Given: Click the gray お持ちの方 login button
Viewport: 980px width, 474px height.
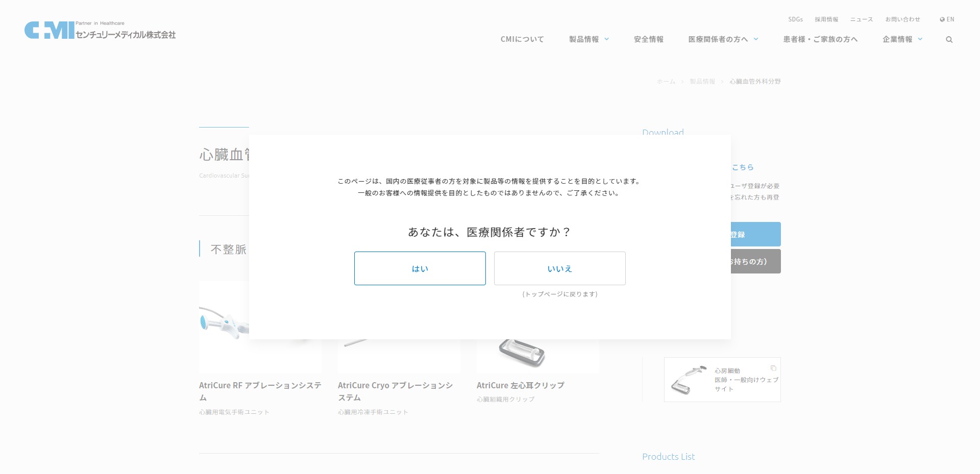Looking at the screenshot, I should [756, 261].
